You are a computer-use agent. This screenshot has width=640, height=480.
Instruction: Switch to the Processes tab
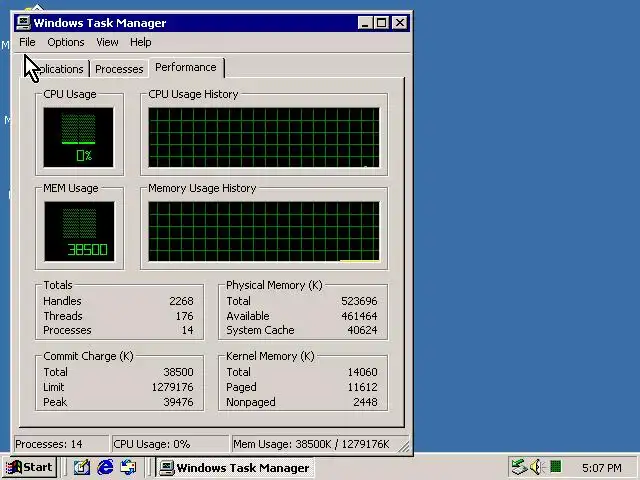click(119, 69)
